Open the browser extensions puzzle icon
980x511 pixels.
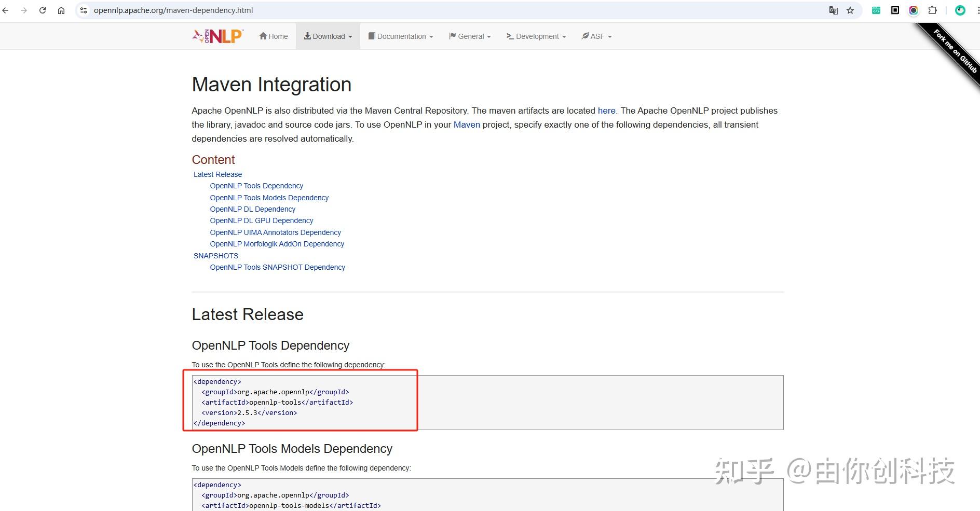(932, 10)
